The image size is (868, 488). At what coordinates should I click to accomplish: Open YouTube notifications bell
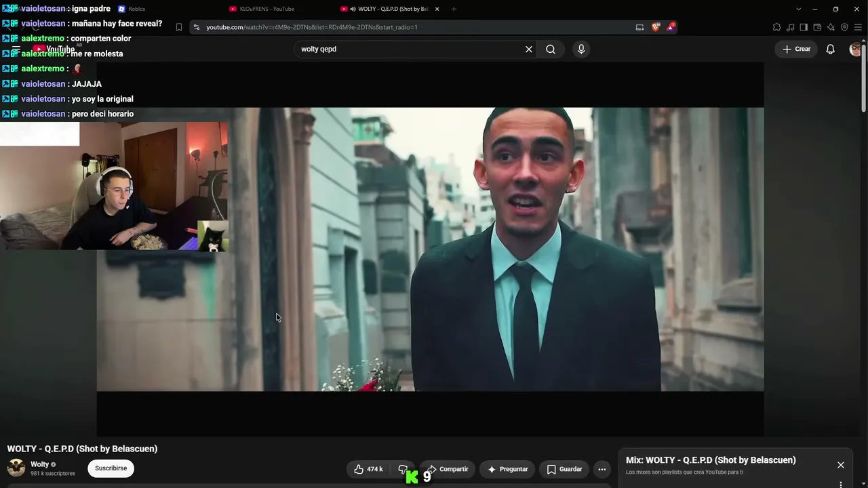pos(830,49)
